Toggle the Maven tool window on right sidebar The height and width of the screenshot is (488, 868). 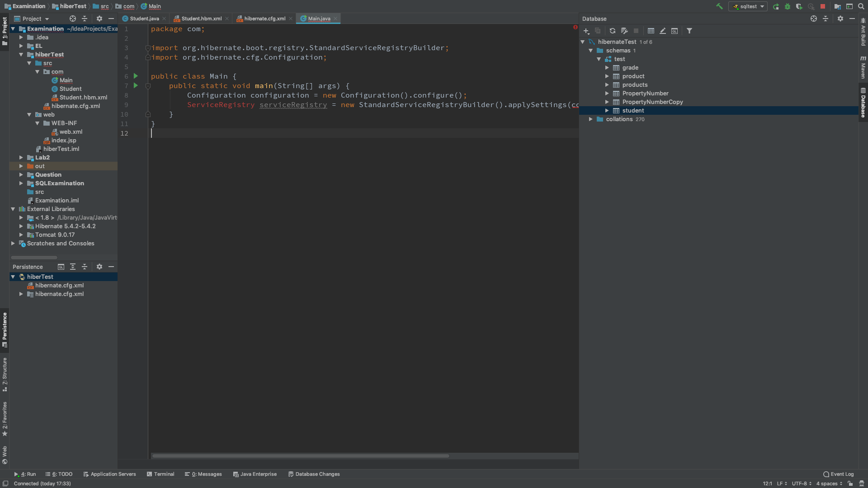(x=863, y=68)
